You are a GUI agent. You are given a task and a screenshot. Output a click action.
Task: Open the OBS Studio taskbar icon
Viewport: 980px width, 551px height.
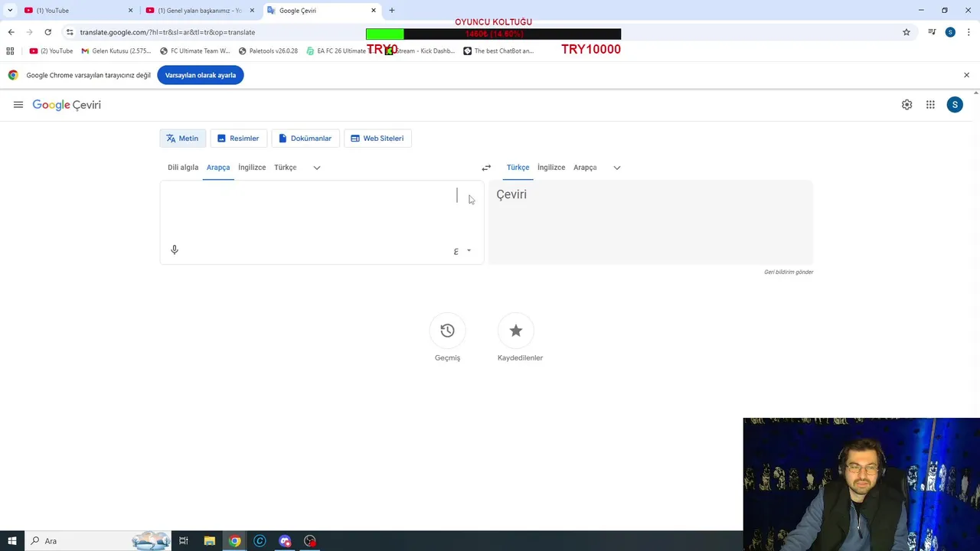[x=310, y=541]
